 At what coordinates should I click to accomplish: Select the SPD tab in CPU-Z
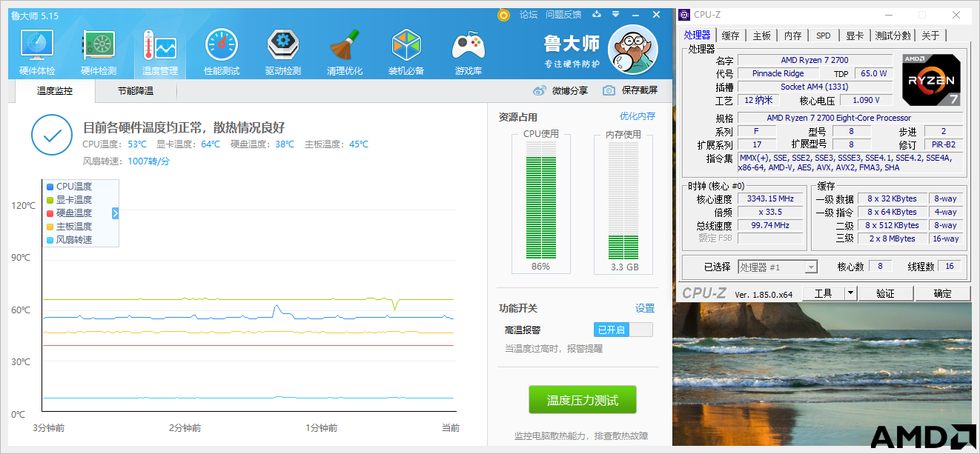824,36
